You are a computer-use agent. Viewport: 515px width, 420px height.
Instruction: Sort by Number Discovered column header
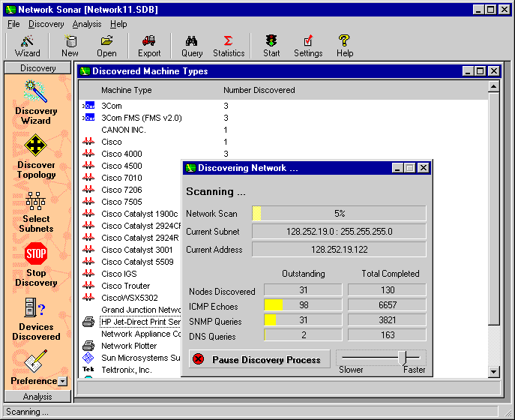coord(259,90)
